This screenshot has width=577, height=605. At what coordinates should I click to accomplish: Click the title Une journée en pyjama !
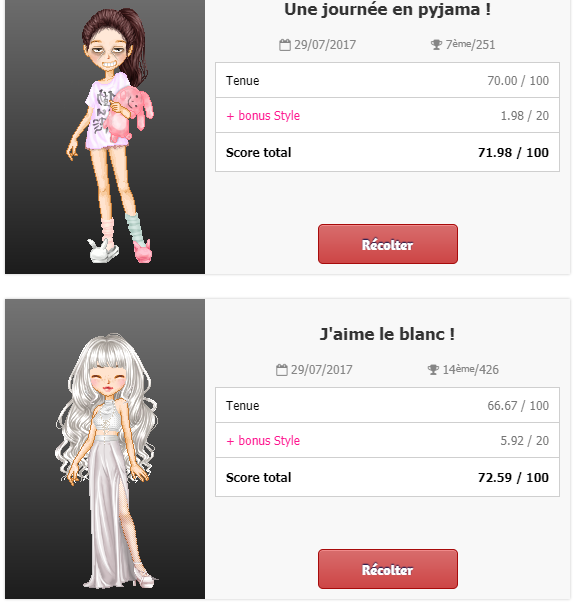coord(387,10)
